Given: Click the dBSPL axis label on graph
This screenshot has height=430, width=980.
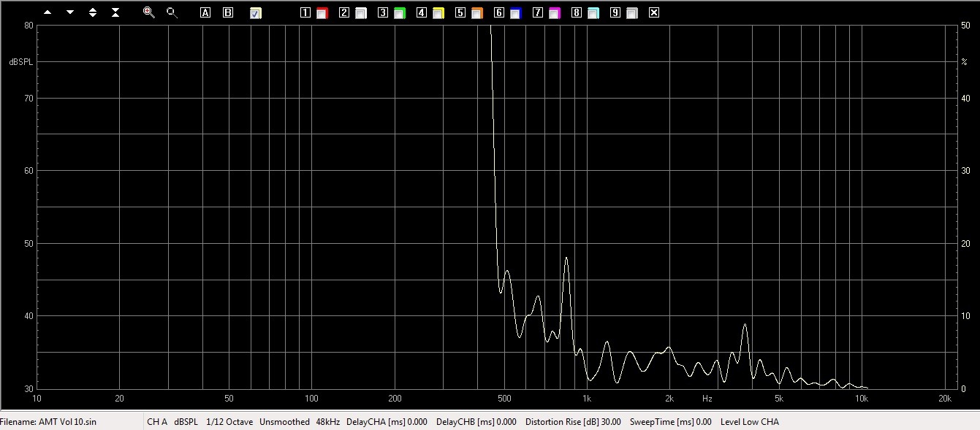Looking at the screenshot, I should [21, 62].
